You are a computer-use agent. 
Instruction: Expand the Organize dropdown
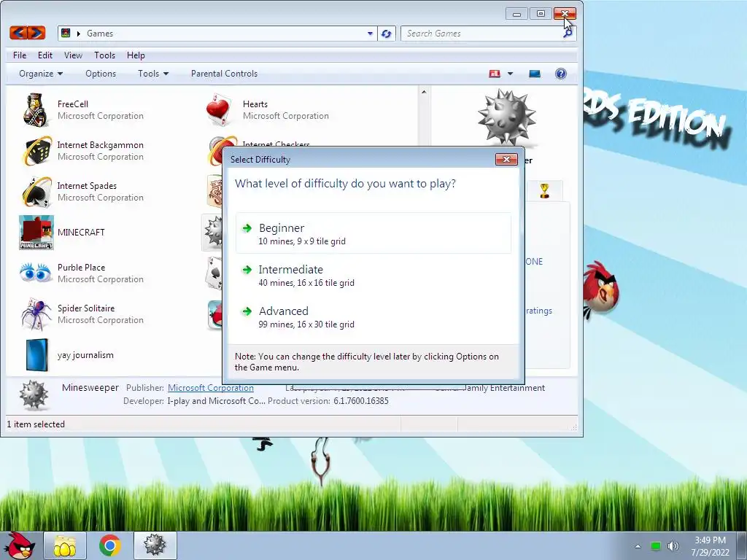[41, 74]
